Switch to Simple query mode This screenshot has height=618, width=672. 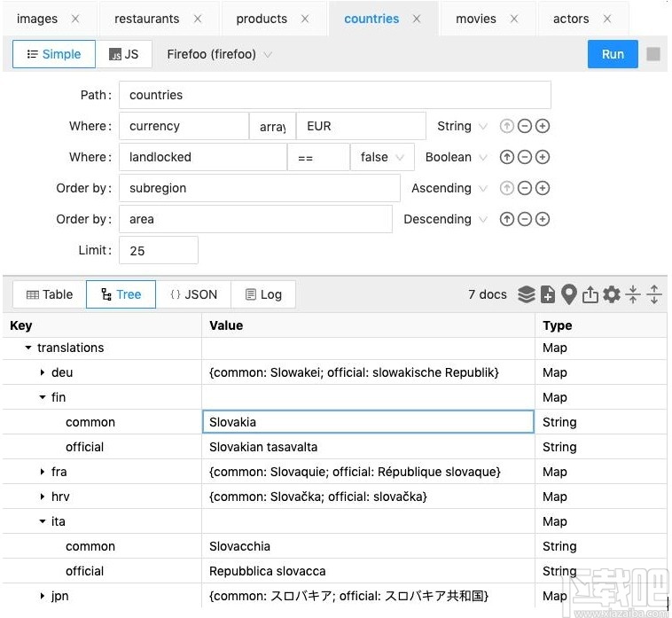54,54
